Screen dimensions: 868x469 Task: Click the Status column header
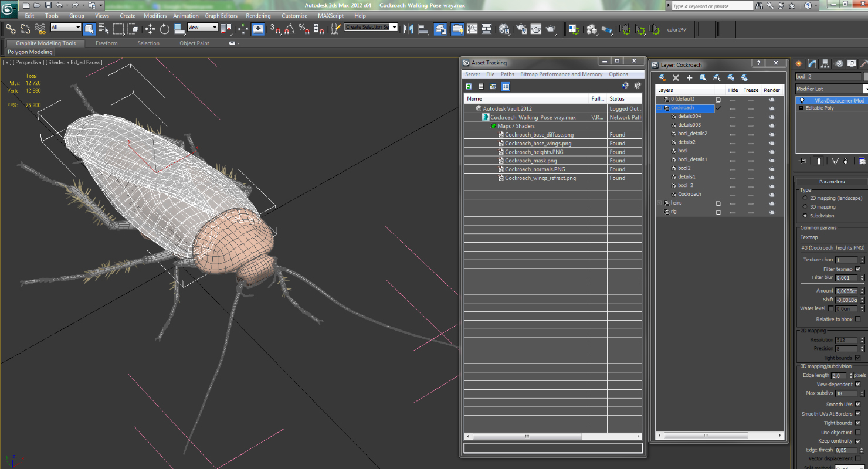(625, 99)
